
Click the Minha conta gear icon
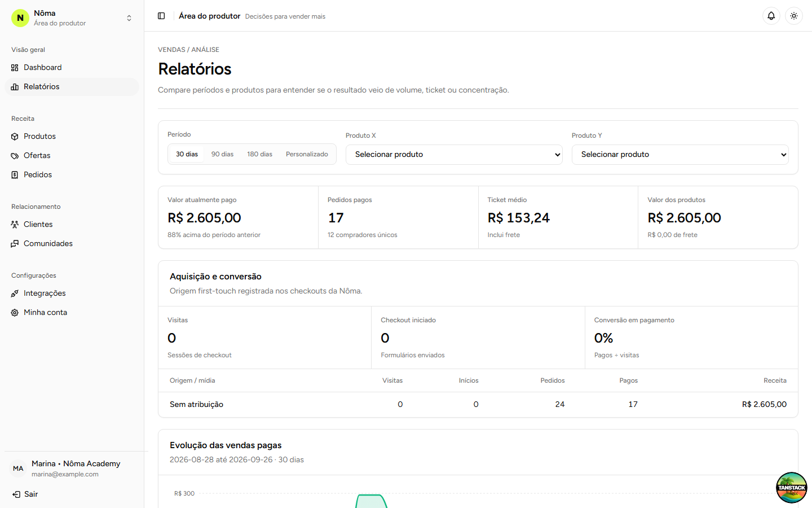[15, 313]
